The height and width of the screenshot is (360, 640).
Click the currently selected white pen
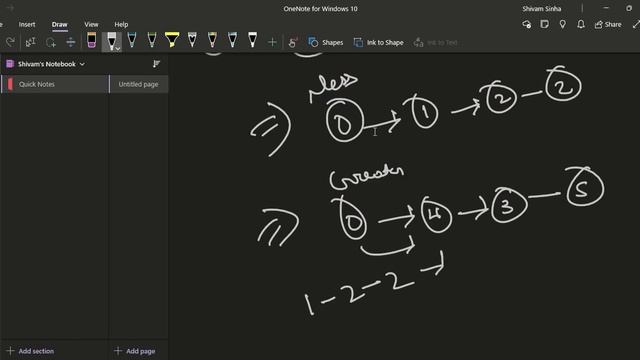[x=111, y=40]
